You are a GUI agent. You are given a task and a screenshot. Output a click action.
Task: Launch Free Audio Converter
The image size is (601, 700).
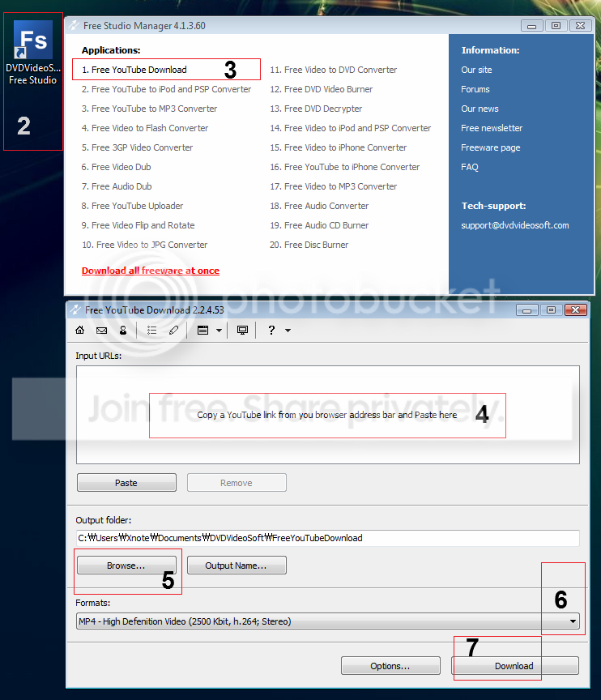coord(319,206)
